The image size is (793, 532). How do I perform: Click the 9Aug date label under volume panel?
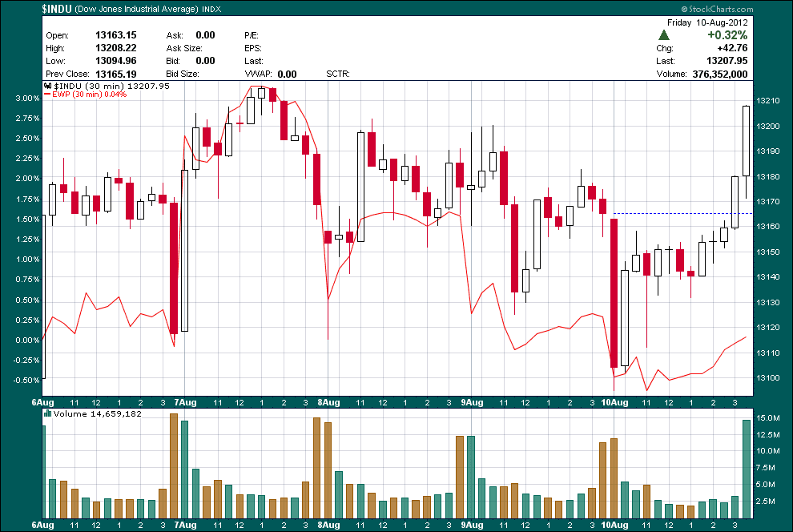click(x=472, y=525)
